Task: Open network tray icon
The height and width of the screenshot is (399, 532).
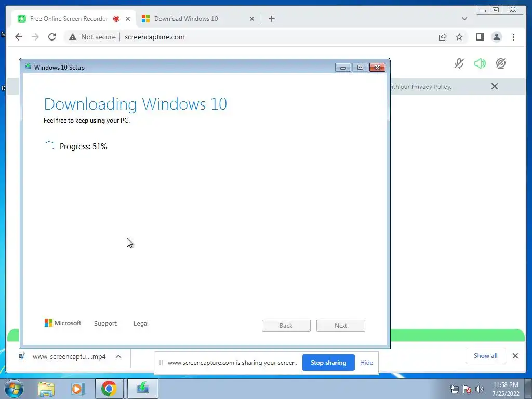Action: (454, 389)
